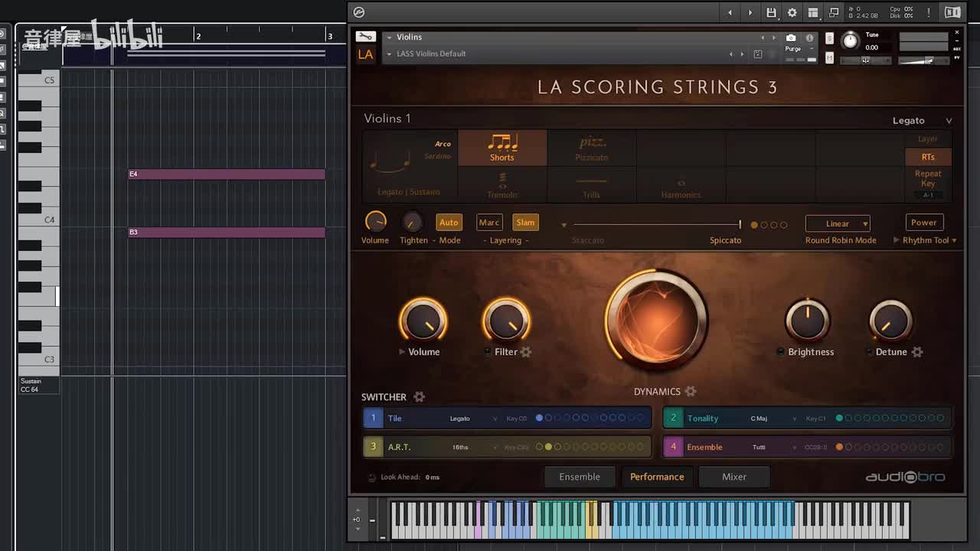Toggle Slam layering
980x551 pixels.
pos(525,223)
